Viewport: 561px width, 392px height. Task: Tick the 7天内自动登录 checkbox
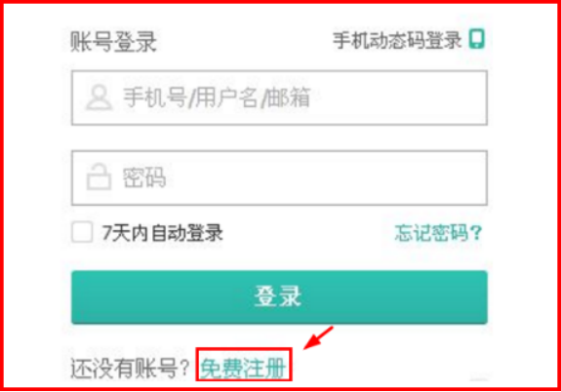click(82, 232)
